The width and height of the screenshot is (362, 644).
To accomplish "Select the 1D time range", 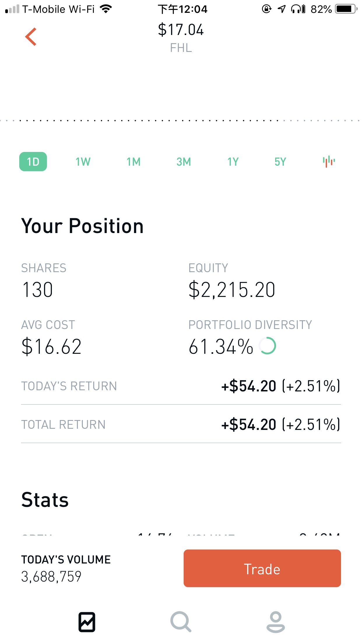I will click(33, 162).
